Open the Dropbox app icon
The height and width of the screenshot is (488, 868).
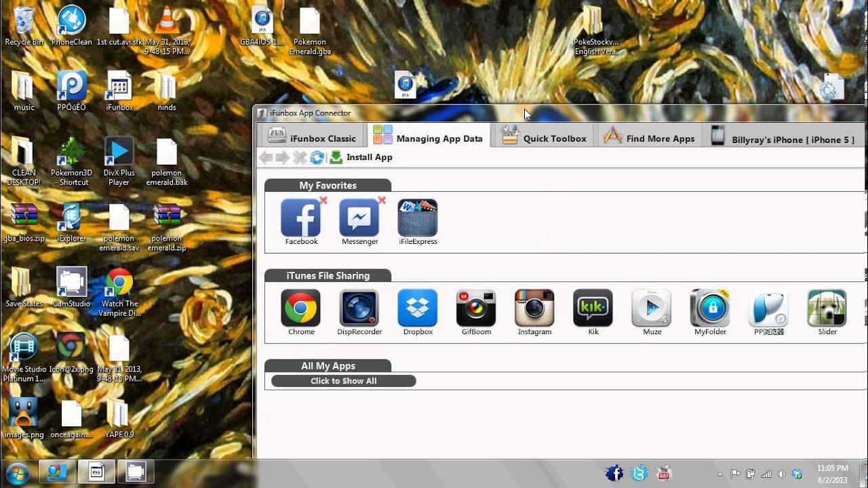pos(418,308)
